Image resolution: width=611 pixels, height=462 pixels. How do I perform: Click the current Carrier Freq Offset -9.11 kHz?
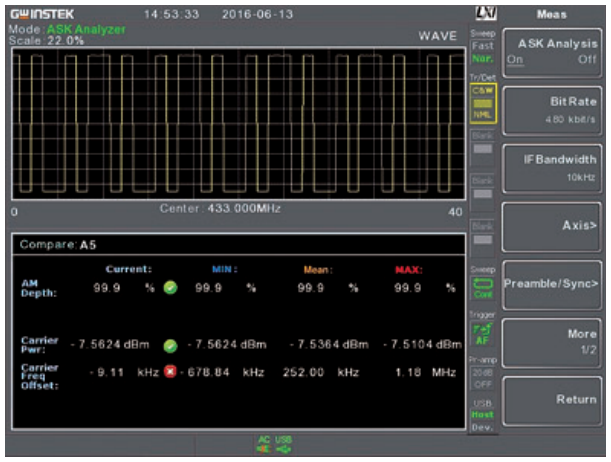[x=124, y=372]
